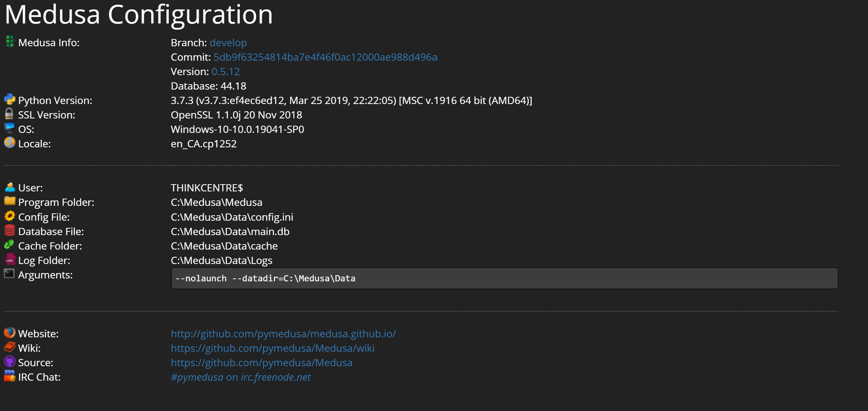Click the OS monitor icon
The width and height of the screenshot is (868, 411).
[9, 129]
